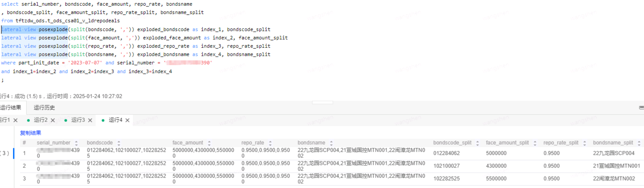This screenshot has height=188, width=644.
Task: Sort by bondscode_split column
Action: pyautogui.click(x=478, y=143)
